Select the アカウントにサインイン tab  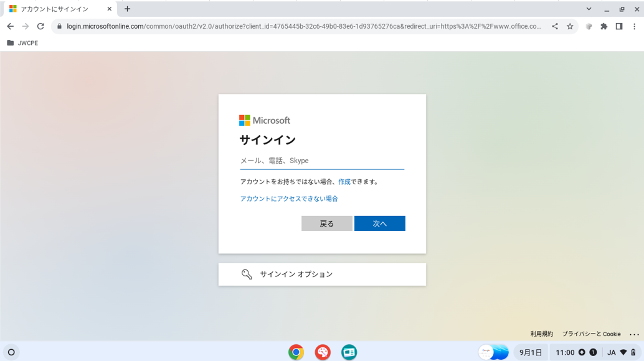point(60,9)
